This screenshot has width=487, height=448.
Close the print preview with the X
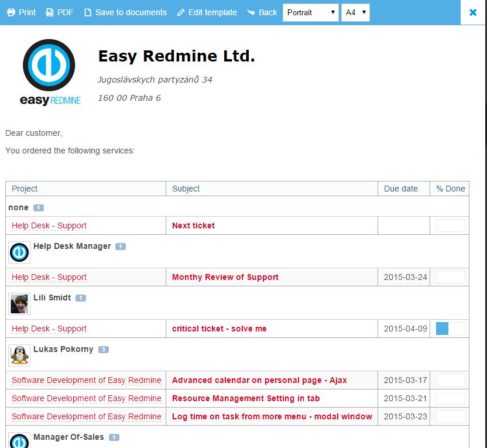coord(473,12)
